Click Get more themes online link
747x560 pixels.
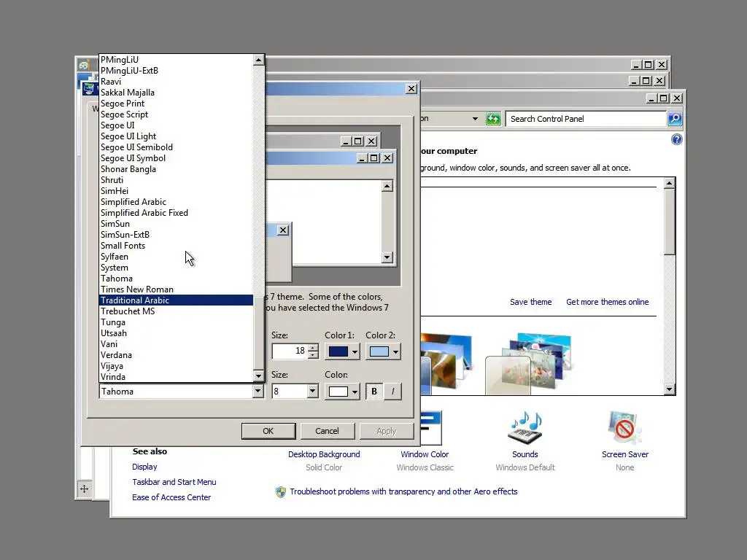point(608,302)
